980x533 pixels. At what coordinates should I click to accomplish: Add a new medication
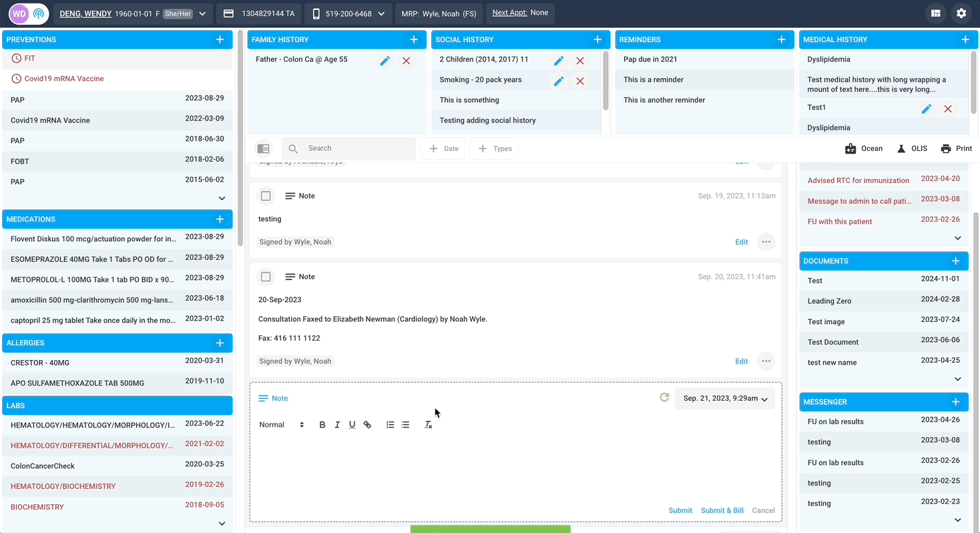(x=220, y=219)
